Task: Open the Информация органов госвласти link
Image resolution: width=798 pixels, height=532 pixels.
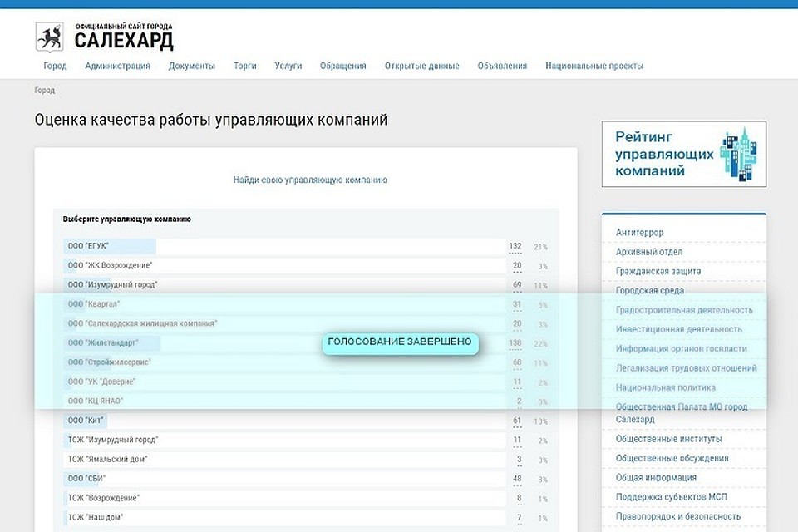Action: [x=682, y=348]
